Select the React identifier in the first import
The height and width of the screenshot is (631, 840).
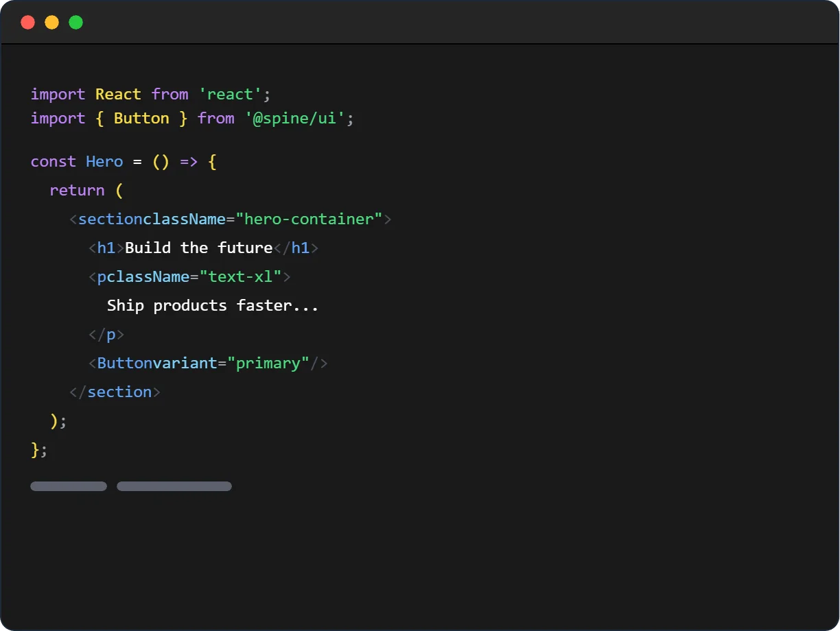tap(118, 94)
